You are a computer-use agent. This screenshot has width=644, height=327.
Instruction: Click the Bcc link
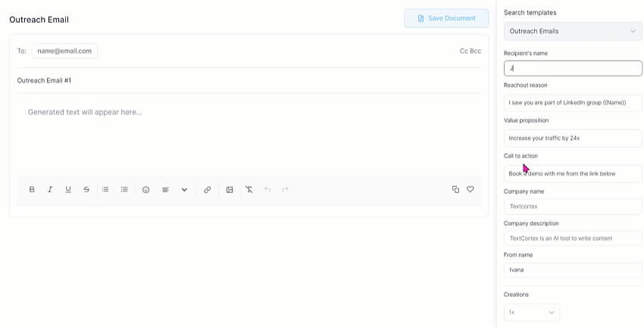click(x=476, y=51)
